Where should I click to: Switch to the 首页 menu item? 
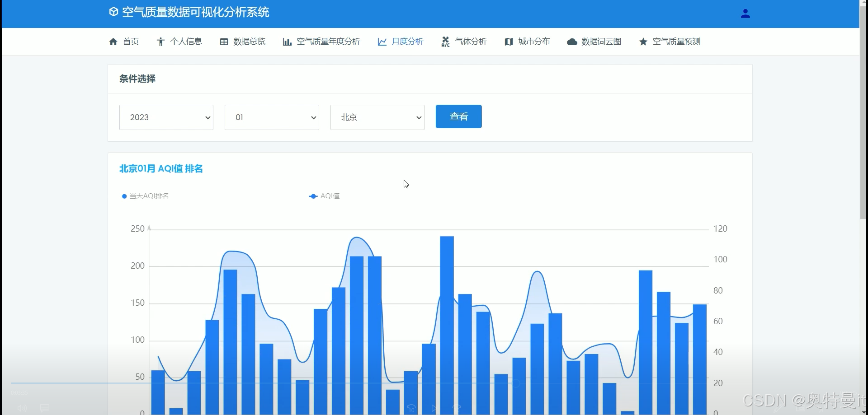point(124,42)
